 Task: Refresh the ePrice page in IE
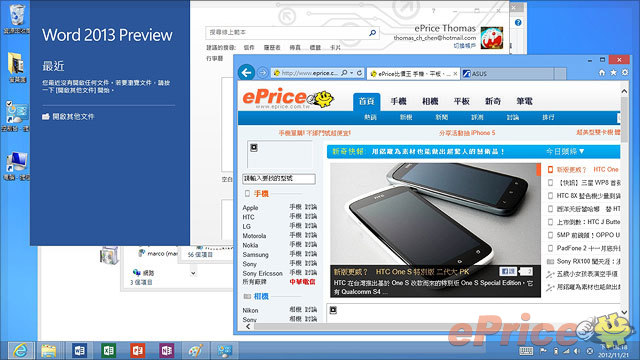(x=359, y=73)
